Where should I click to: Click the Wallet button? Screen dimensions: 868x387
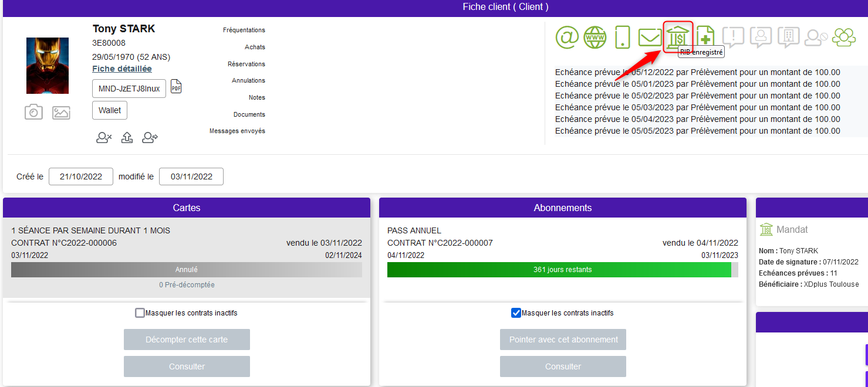tap(110, 110)
